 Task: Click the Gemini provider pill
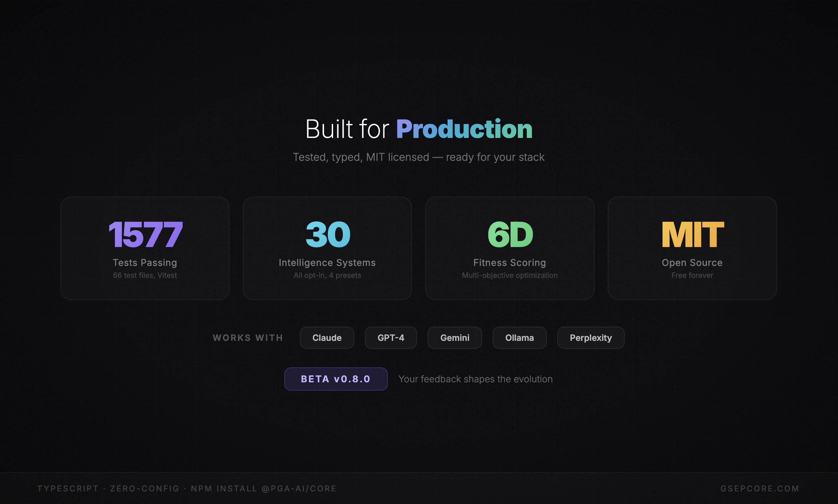454,338
